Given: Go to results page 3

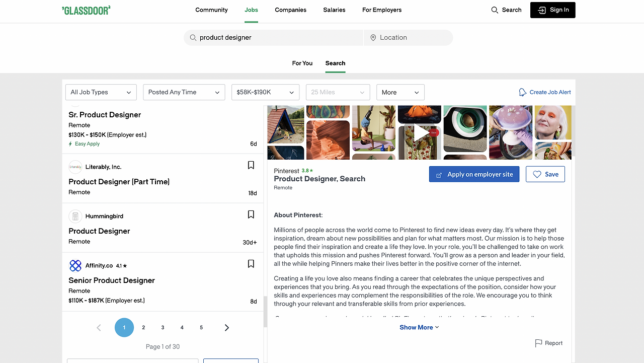Looking at the screenshot, I should (163, 328).
